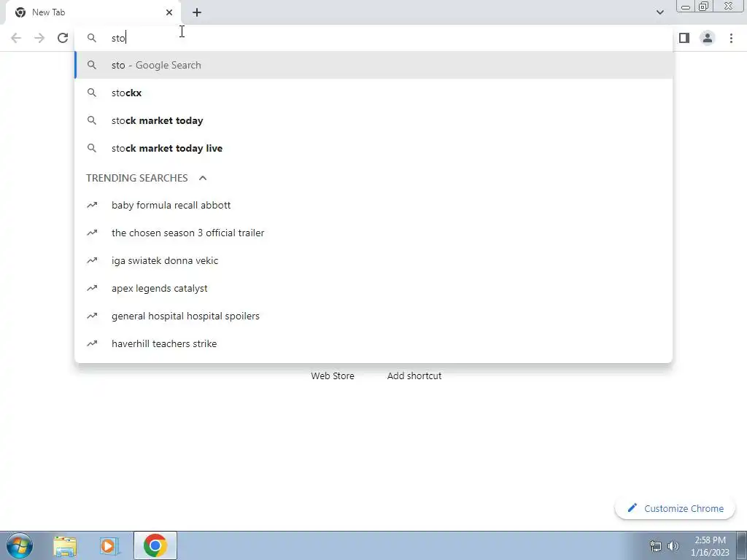Open the Web Store shortcut
This screenshot has width=747, height=560.
[x=333, y=376]
